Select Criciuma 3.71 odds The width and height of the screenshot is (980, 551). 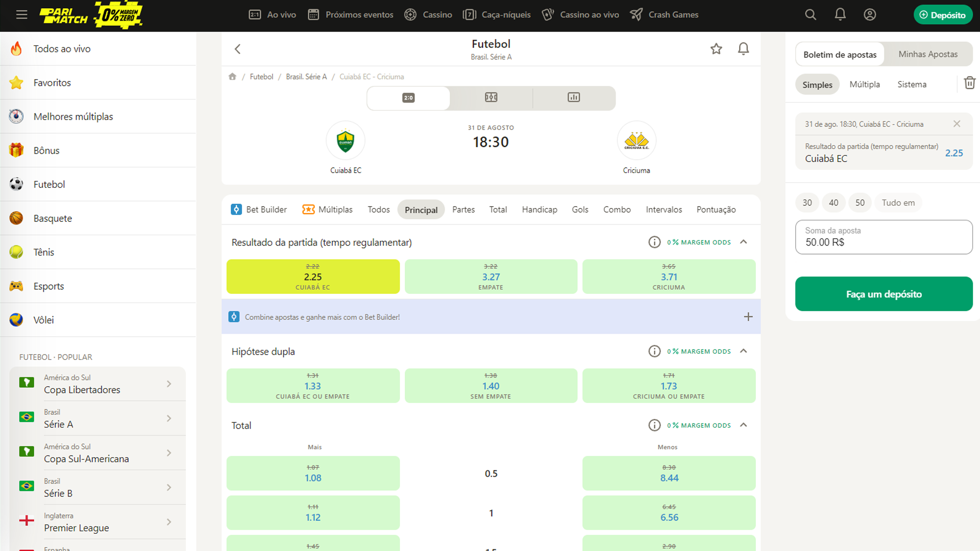pos(669,277)
